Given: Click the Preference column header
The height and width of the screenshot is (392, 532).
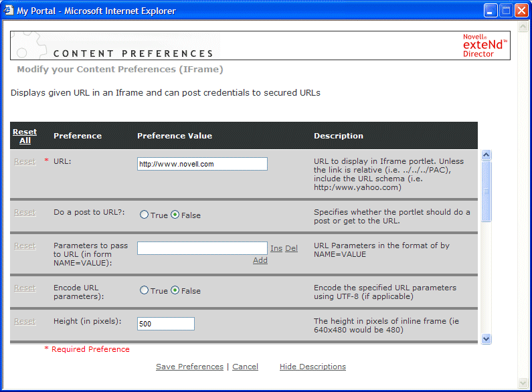Looking at the screenshot, I should tap(78, 136).
